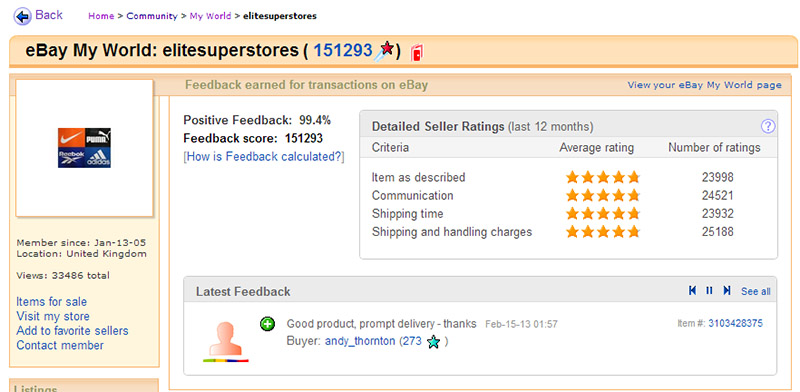This screenshot has width=800, height=392.
Task: Click See all feedback link
Action: (x=756, y=291)
